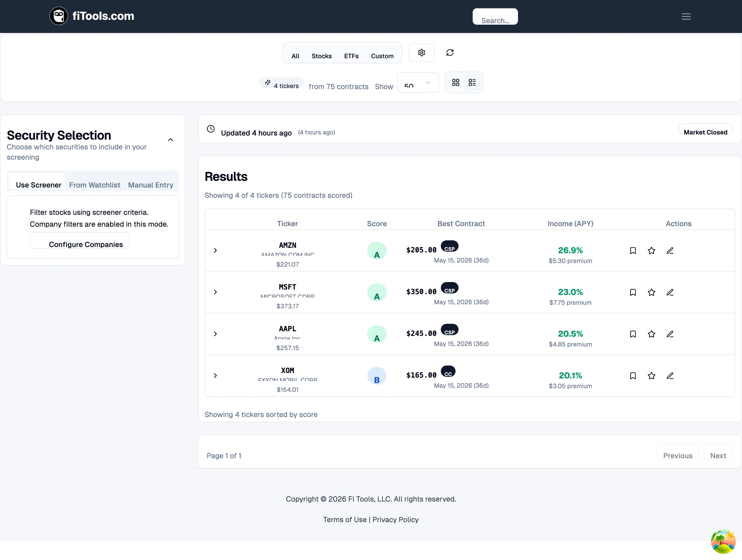Screen dimensions: 742x560
Task: Collapse the Security Selection panel
Action: [x=170, y=140]
